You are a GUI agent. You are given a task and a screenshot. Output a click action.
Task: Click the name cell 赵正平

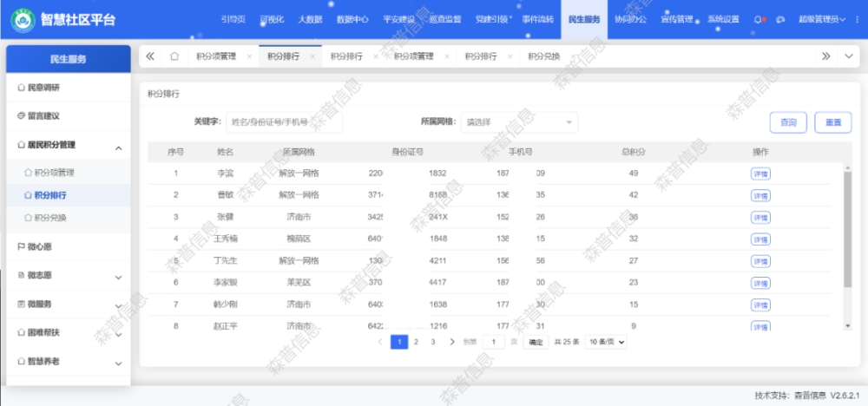point(226,326)
